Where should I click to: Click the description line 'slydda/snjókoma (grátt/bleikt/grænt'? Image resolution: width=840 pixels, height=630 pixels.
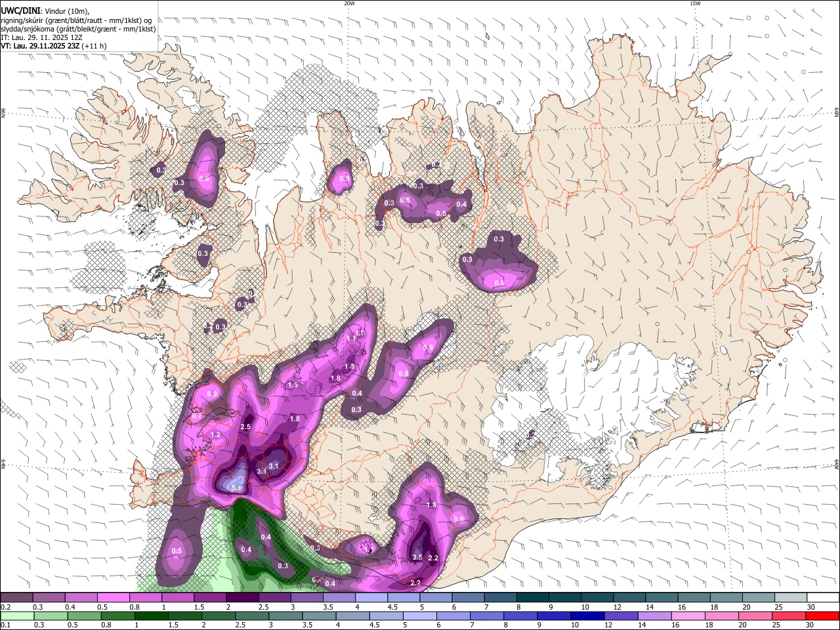click(x=60, y=29)
